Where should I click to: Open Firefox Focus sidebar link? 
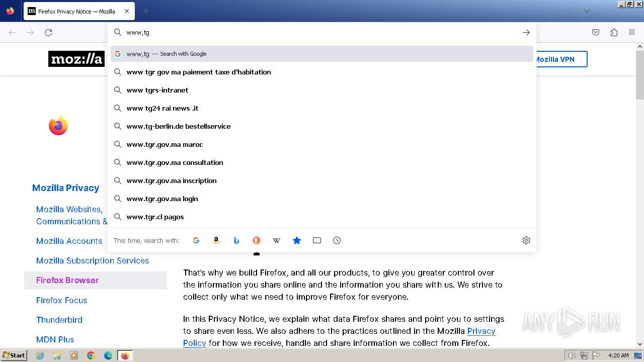tap(61, 300)
